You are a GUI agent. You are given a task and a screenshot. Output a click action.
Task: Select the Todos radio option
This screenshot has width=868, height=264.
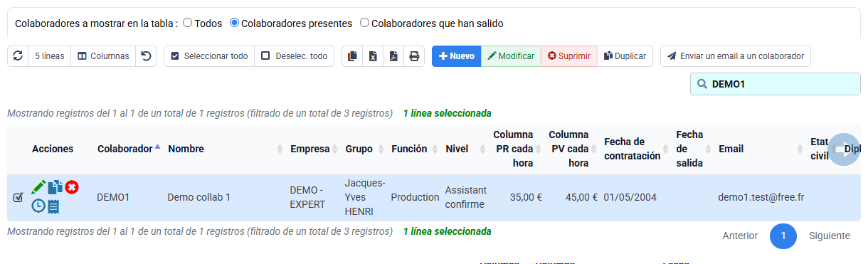(188, 23)
